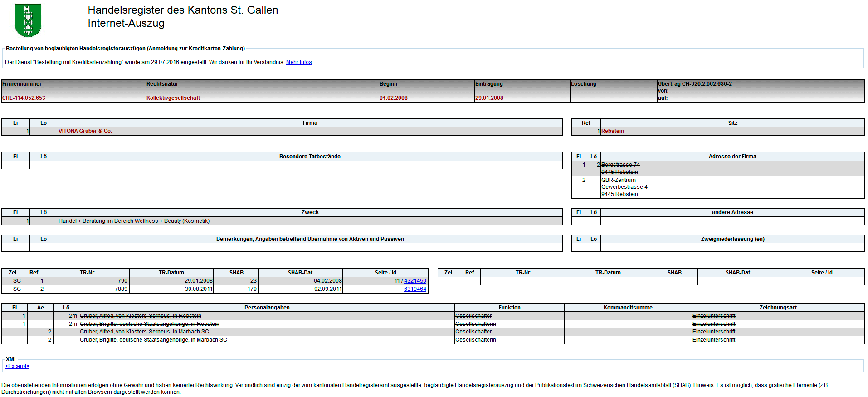Click SHAB-Dat. 04.02.2008 cell
This screenshot has height=397, width=868.
tap(301, 281)
